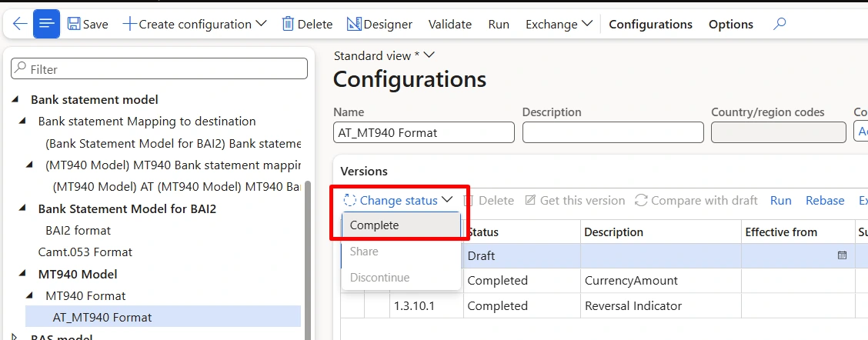Screen dimensions: 868x340
Task: Click Run in the top action bar
Action: 499,25
